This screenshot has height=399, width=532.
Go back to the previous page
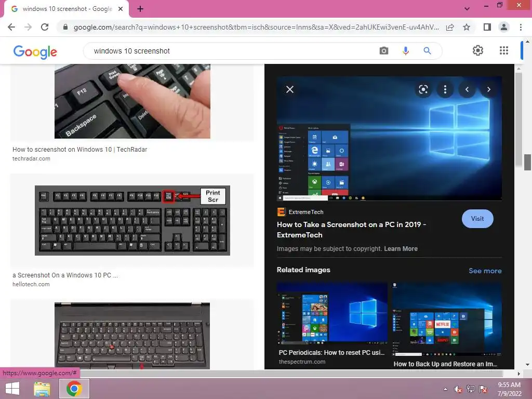[11, 27]
